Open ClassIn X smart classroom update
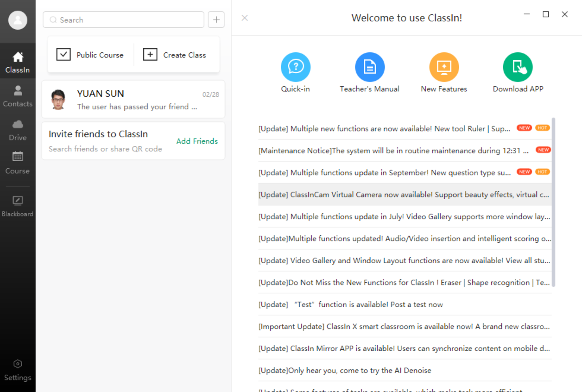The image size is (582, 392). [x=405, y=326]
